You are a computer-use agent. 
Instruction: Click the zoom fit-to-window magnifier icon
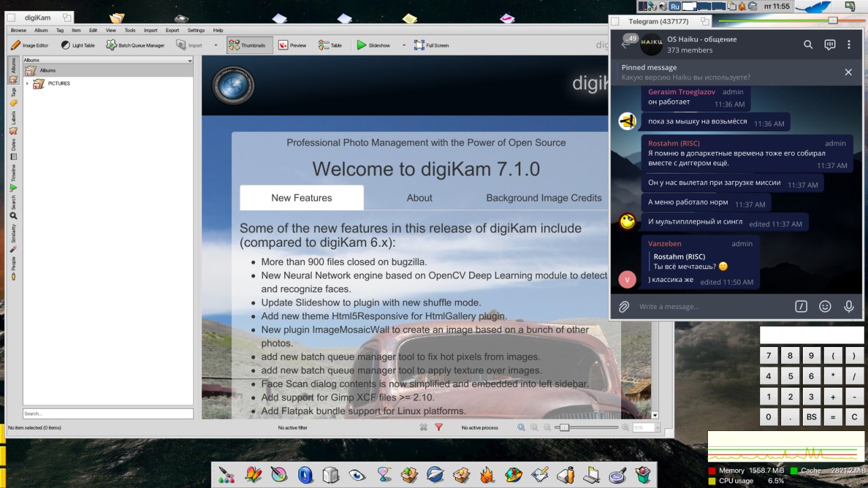coord(521,427)
